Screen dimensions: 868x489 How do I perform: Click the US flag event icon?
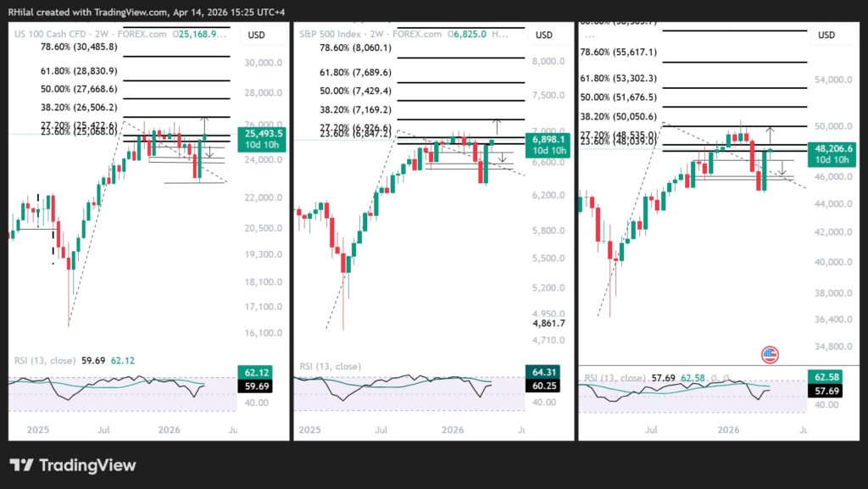click(x=770, y=354)
